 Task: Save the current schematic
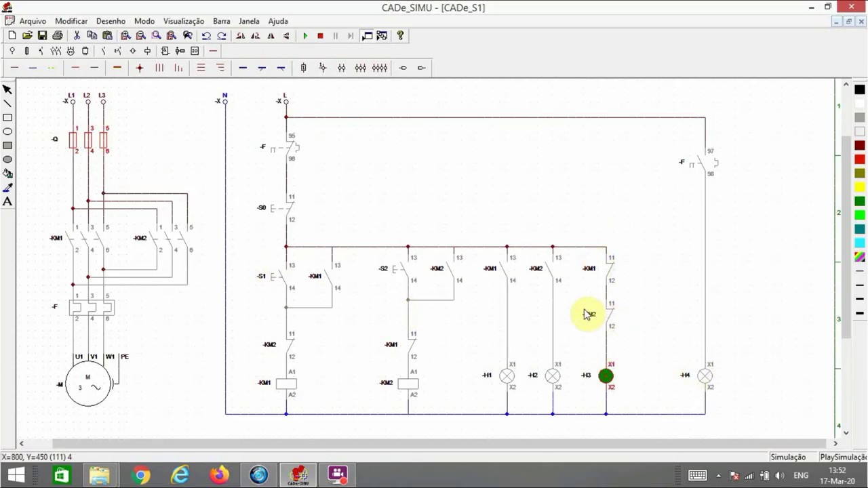coord(42,35)
